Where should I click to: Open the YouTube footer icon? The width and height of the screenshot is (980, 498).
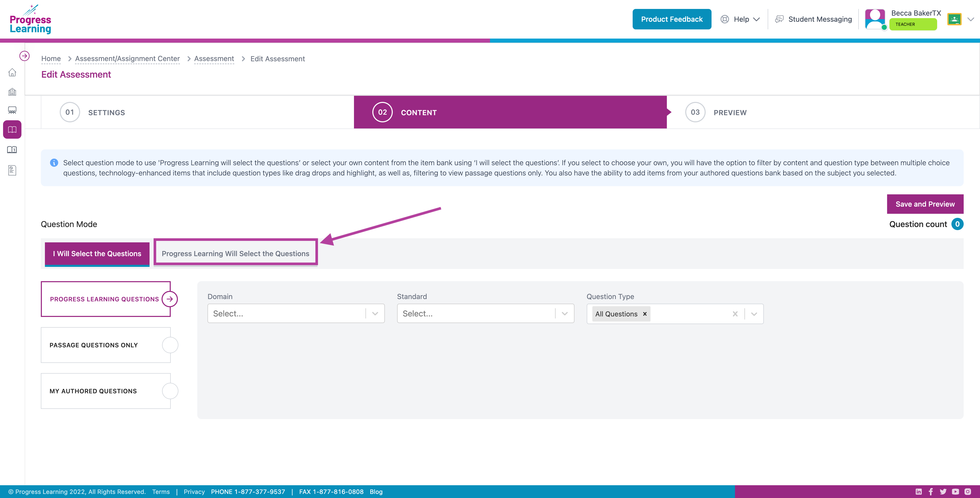pyautogui.click(x=955, y=492)
